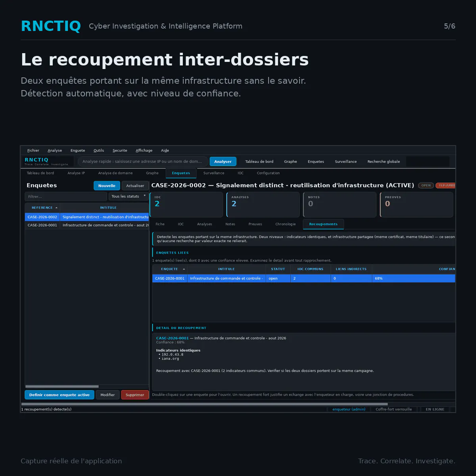The width and height of the screenshot is (476, 476).
Task: Select CASE-2026-0001 in the left enquetes list
Action: pos(87,225)
